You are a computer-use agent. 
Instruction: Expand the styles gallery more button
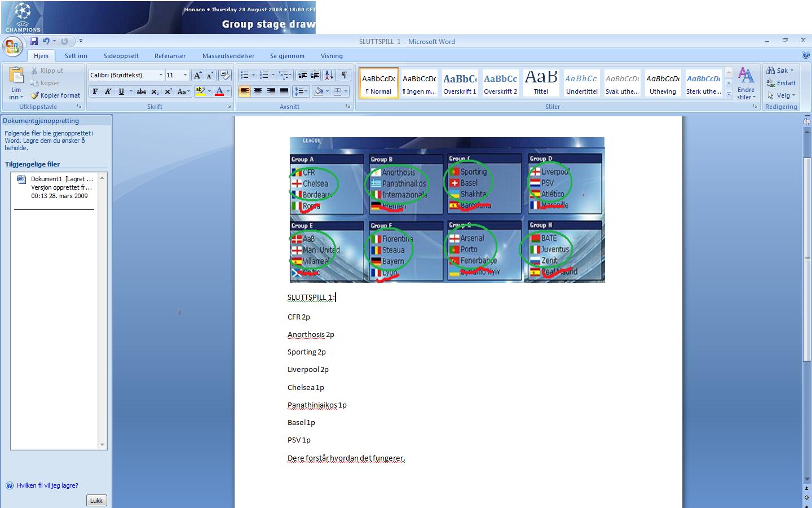729,95
